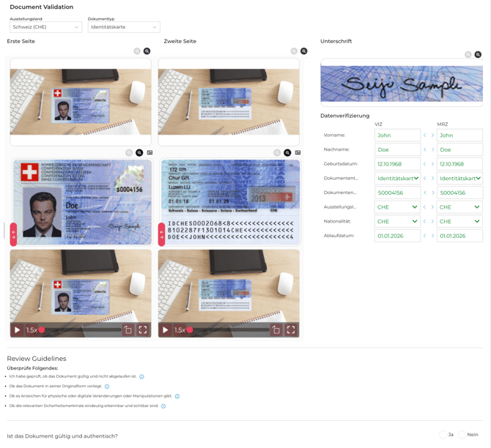This screenshot has height=448, width=491.
Task: Open VIZ Ausstellungsland CHE dropdown
Action: point(397,207)
